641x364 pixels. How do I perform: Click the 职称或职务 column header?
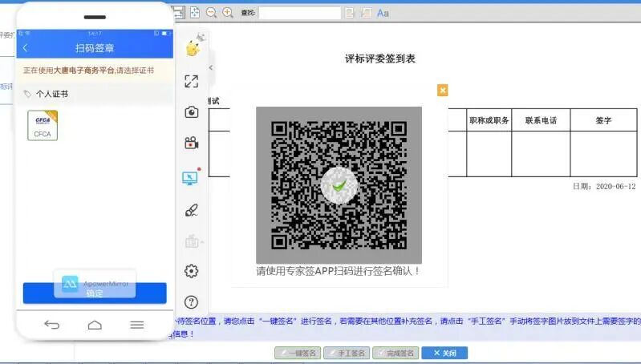tap(489, 120)
